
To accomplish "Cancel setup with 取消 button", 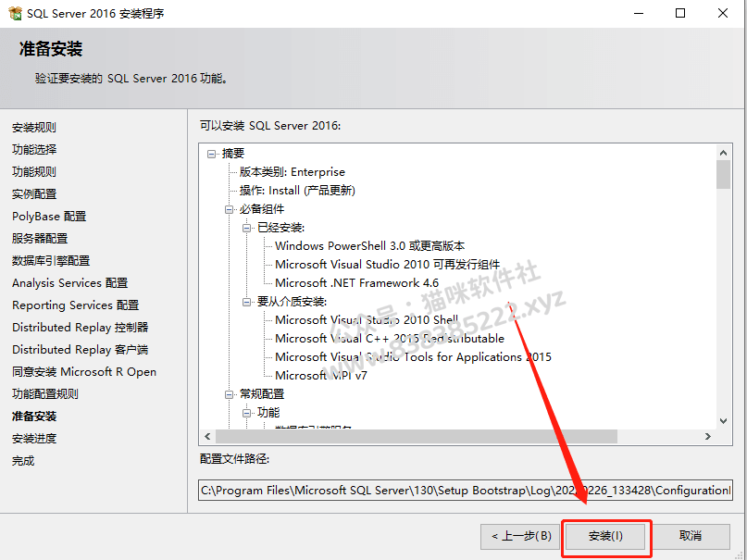I will [x=690, y=536].
